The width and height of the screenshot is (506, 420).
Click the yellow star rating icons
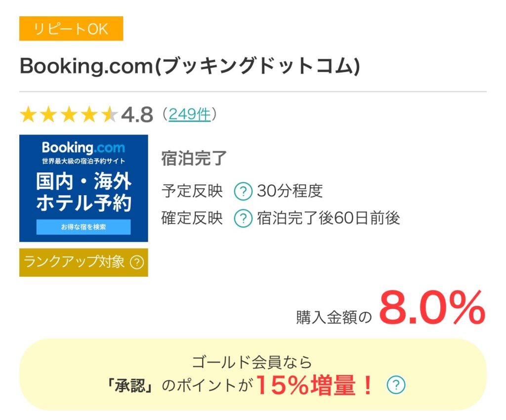click(68, 115)
